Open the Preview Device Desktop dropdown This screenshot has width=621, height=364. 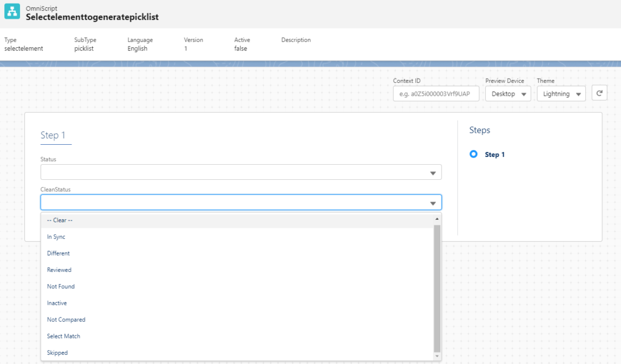point(508,94)
